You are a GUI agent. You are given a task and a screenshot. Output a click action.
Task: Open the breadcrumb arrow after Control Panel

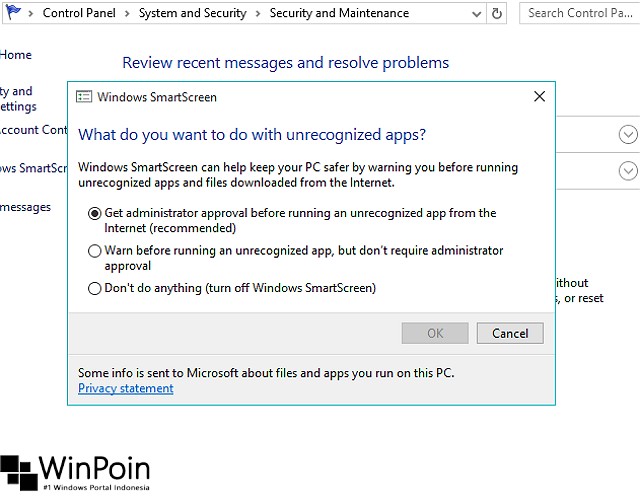pyautogui.click(x=127, y=14)
